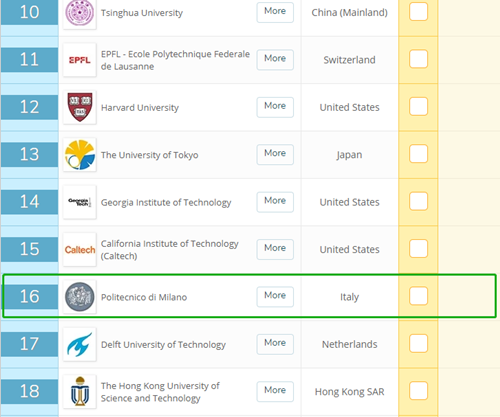The width and height of the screenshot is (500, 417).
Task: Click the rank 16 number cell
Action: click(29, 297)
